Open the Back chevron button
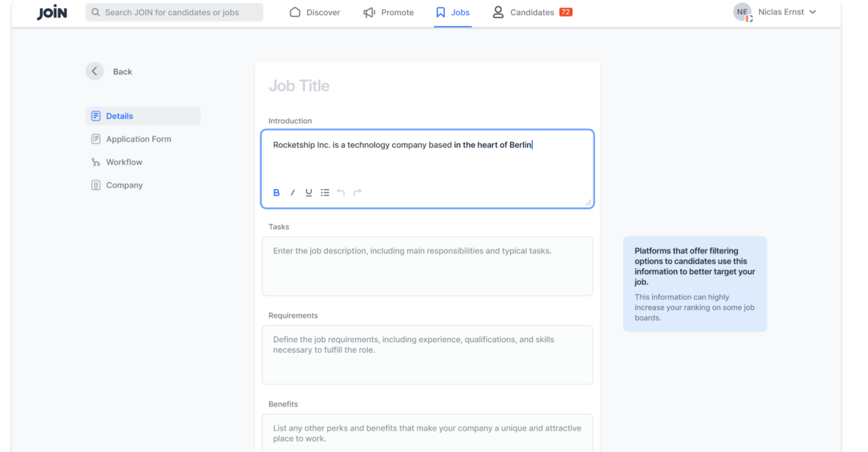 95,71
